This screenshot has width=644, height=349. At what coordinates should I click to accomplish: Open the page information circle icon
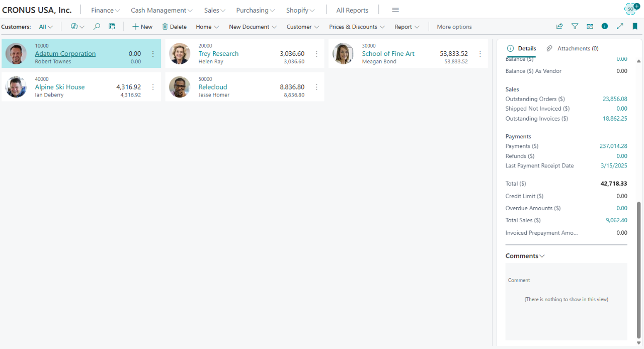click(x=605, y=26)
